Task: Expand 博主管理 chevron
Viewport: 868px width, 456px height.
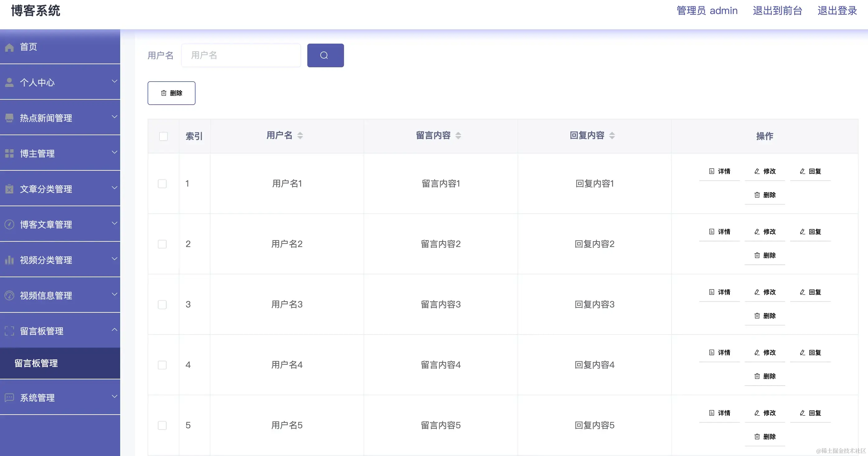Action: (115, 152)
